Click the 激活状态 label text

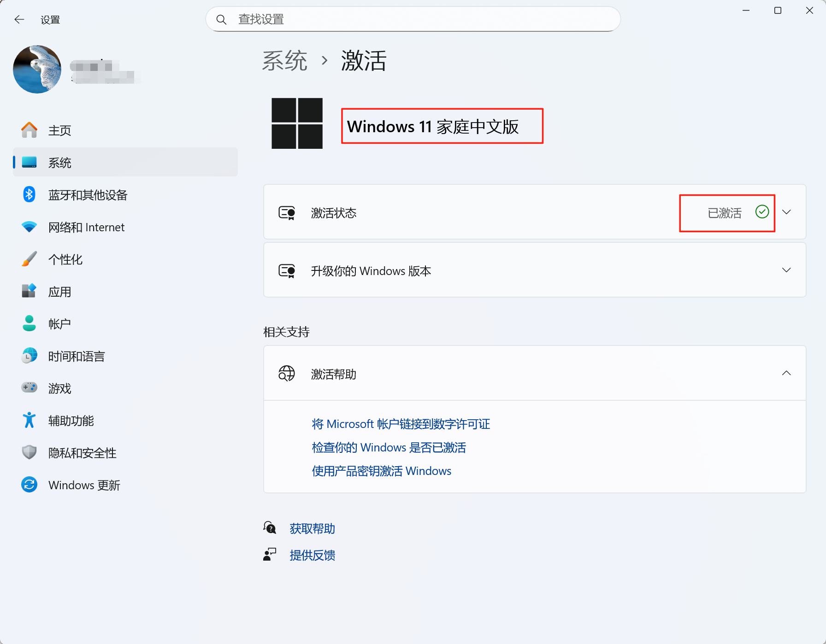[334, 213]
